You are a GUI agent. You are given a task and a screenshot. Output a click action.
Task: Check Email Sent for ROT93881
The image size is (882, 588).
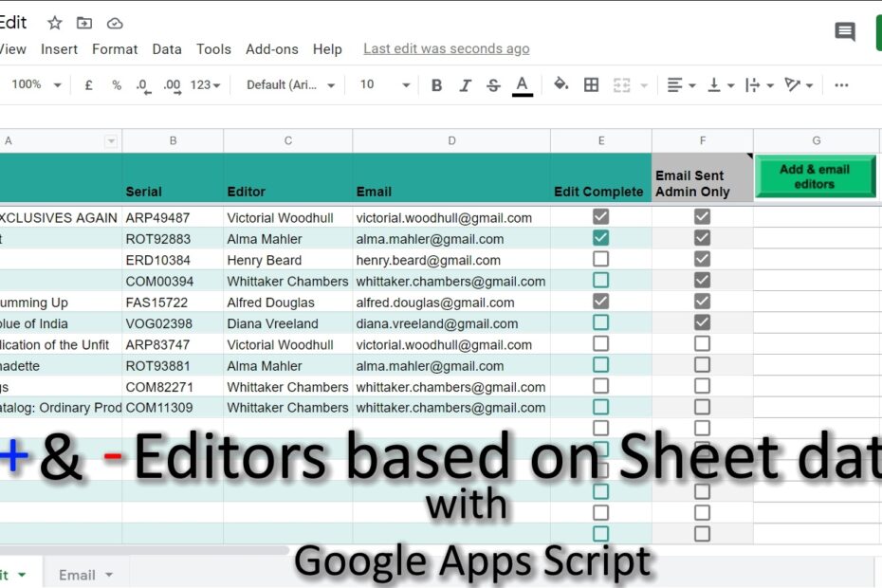tap(702, 364)
